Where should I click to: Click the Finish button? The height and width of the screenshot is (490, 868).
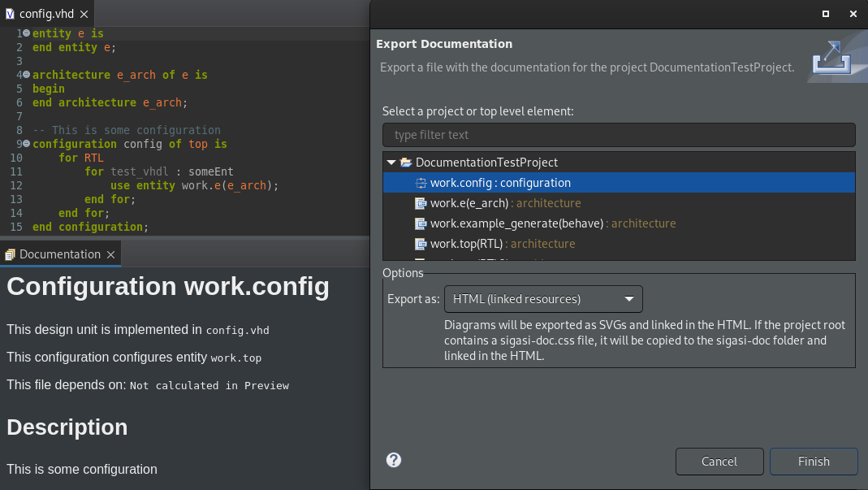814,462
